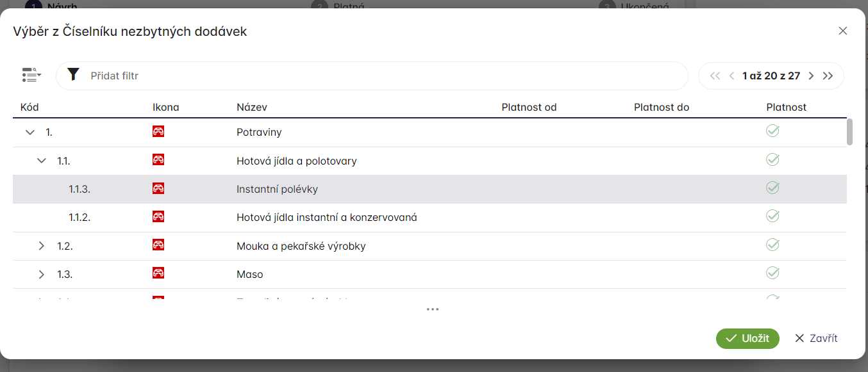Go to the next page arrow
This screenshot has height=372, width=868.
coord(811,76)
